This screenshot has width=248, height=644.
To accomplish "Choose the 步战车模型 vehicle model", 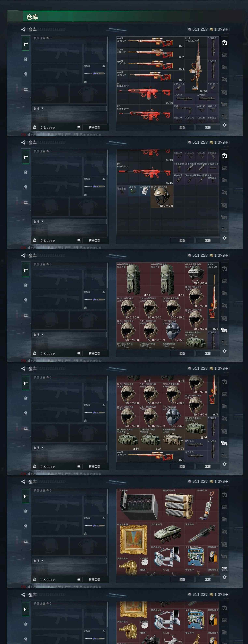I will tap(167, 534).
